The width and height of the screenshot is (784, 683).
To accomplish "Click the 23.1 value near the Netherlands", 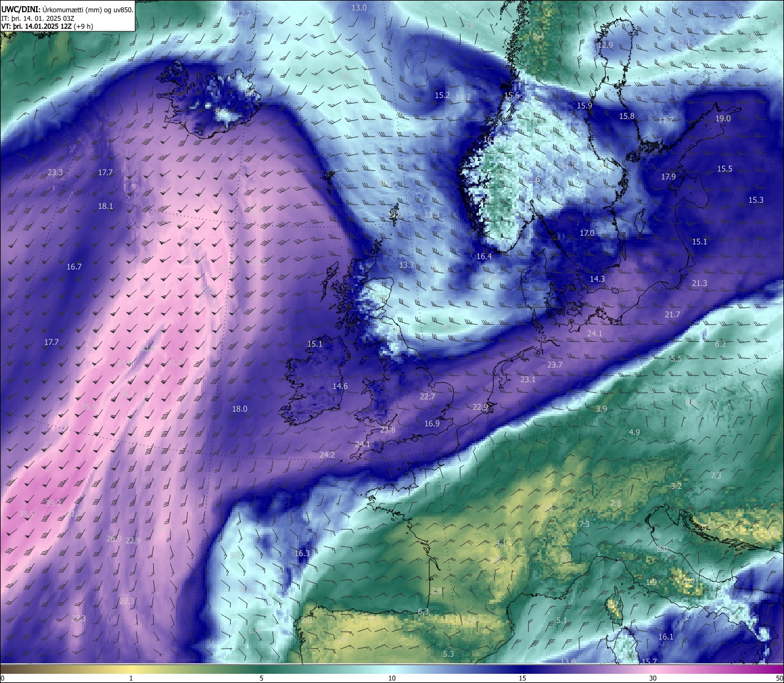I will tap(528, 380).
